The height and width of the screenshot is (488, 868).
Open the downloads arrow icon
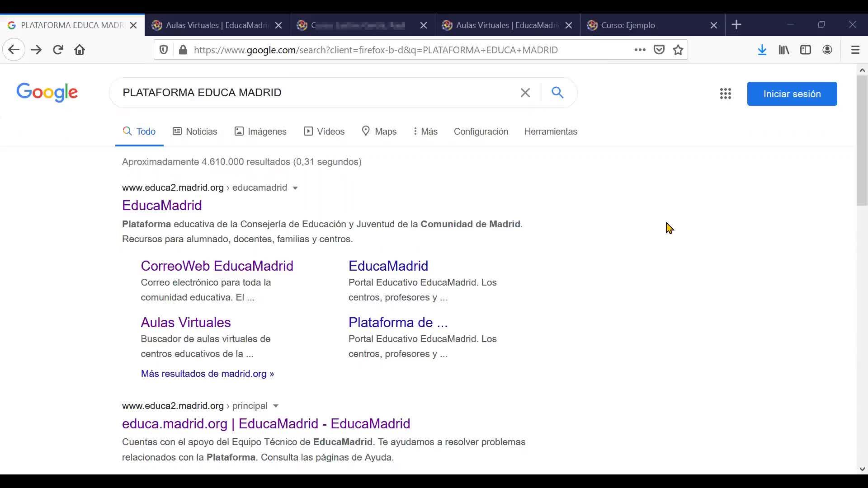pos(762,50)
